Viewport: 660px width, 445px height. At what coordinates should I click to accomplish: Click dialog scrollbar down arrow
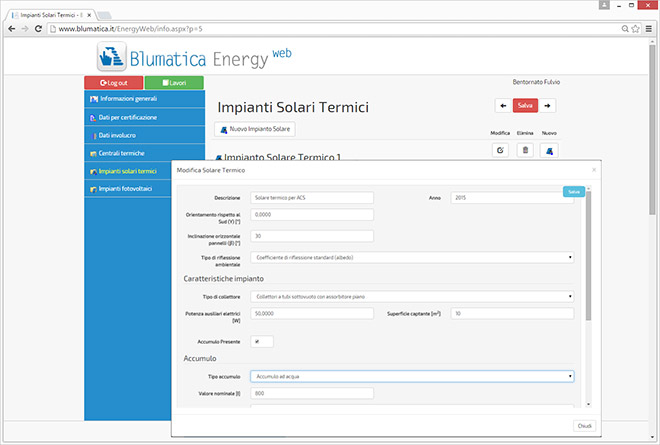(588, 404)
